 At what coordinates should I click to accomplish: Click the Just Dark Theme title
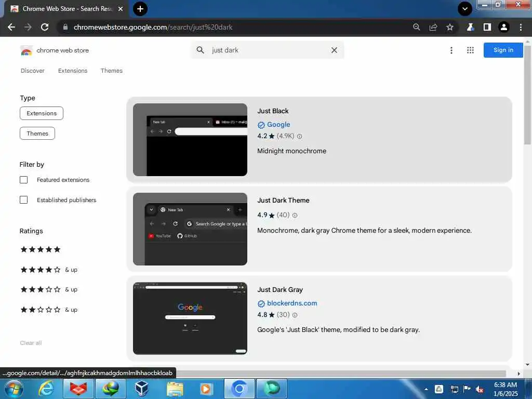(283, 200)
